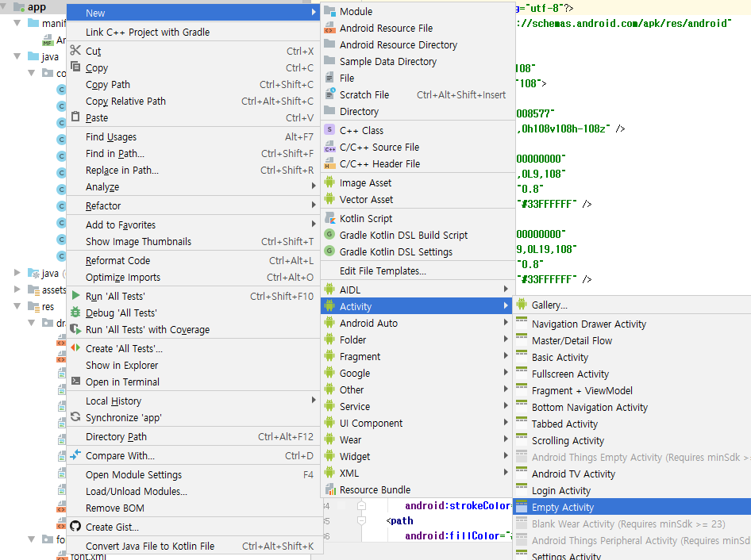The height and width of the screenshot is (560, 751).
Task: Click the GitHub Create Gist icon
Action: 75,526
